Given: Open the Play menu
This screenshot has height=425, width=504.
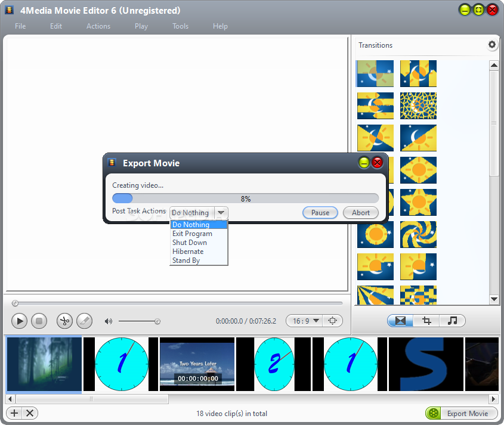Looking at the screenshot, I should (141, 26).
